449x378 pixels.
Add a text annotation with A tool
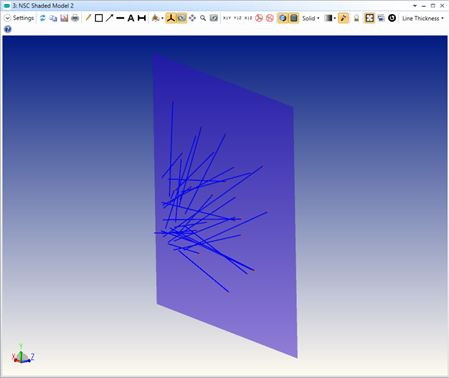click(x=131, y=18)
